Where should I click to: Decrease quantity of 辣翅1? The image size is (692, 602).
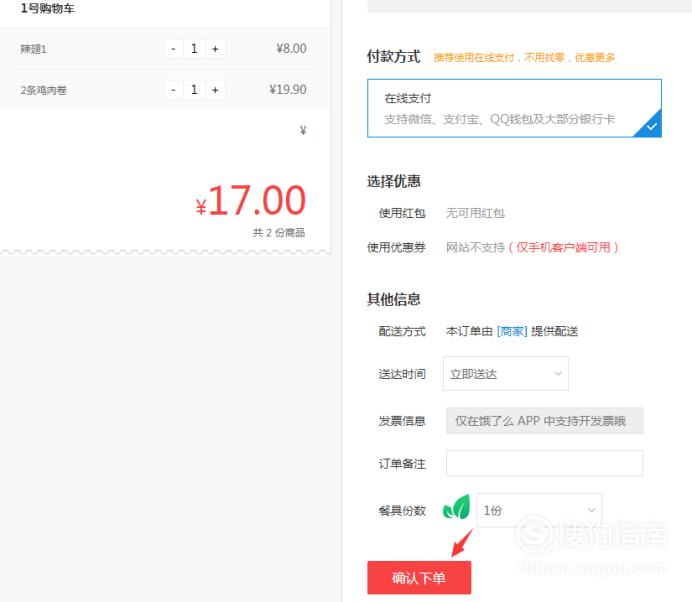[x=173, y=49]
